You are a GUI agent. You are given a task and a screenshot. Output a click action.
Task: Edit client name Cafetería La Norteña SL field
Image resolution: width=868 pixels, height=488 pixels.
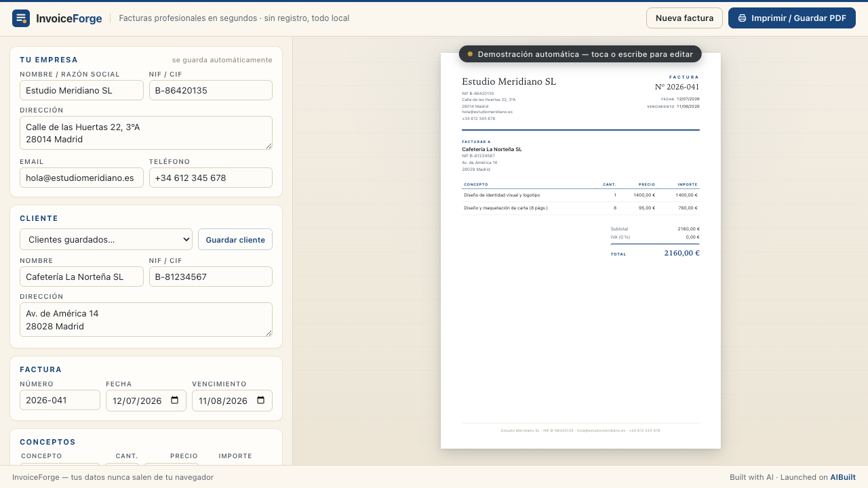coord(81,277)
